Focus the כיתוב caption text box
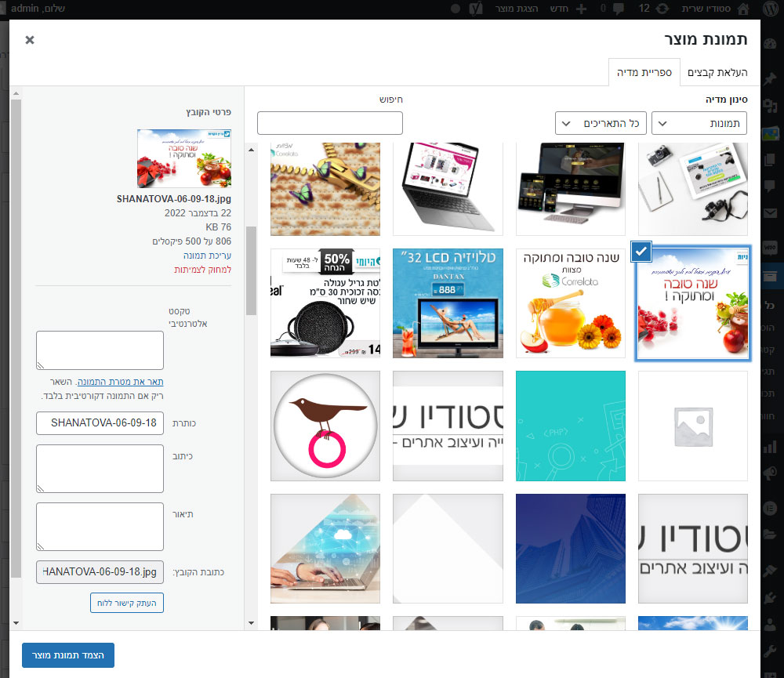The height and width of the screenshot is (678, 784). coord(100,469)
